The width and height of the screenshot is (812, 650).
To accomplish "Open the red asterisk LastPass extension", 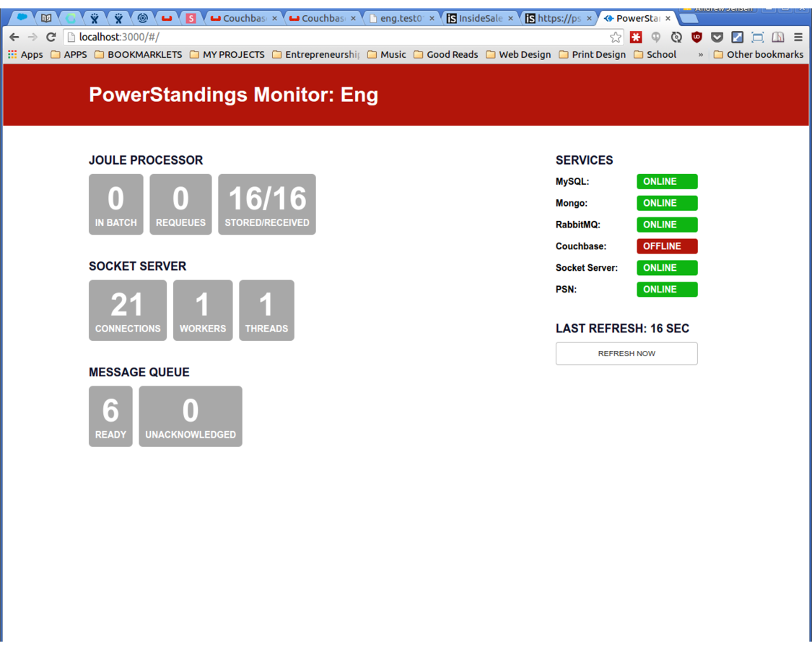I will pyautogui.click(x=636, y=37).
